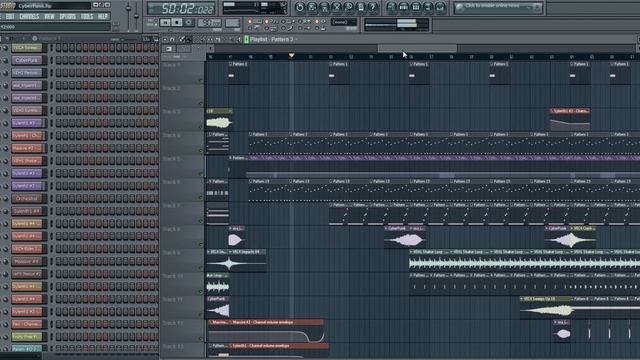The width and height of the screenshot is (640, 360).
Task: Click the third icon in the top shortcut toolbar
Action: click(x=324, y=7)
